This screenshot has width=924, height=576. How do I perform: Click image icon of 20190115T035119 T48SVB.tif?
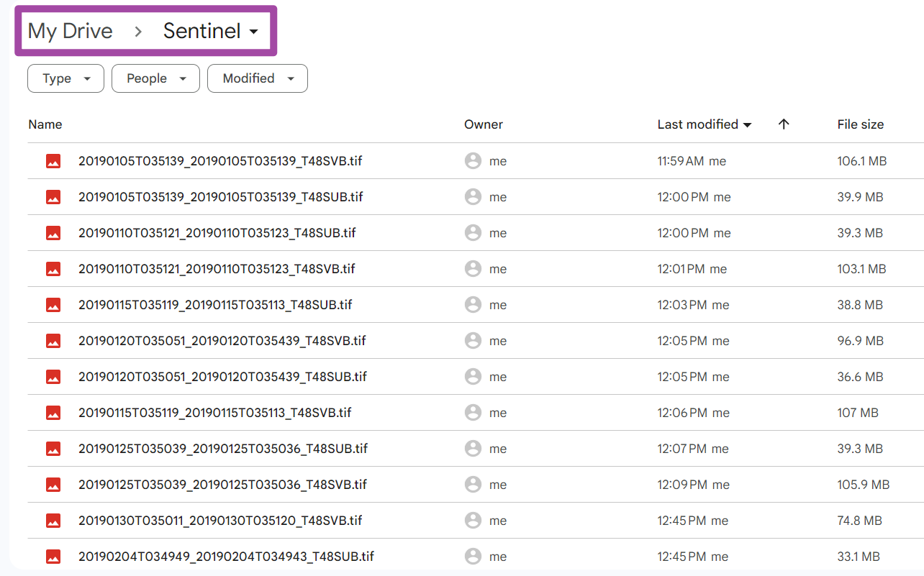pos(53,413)
